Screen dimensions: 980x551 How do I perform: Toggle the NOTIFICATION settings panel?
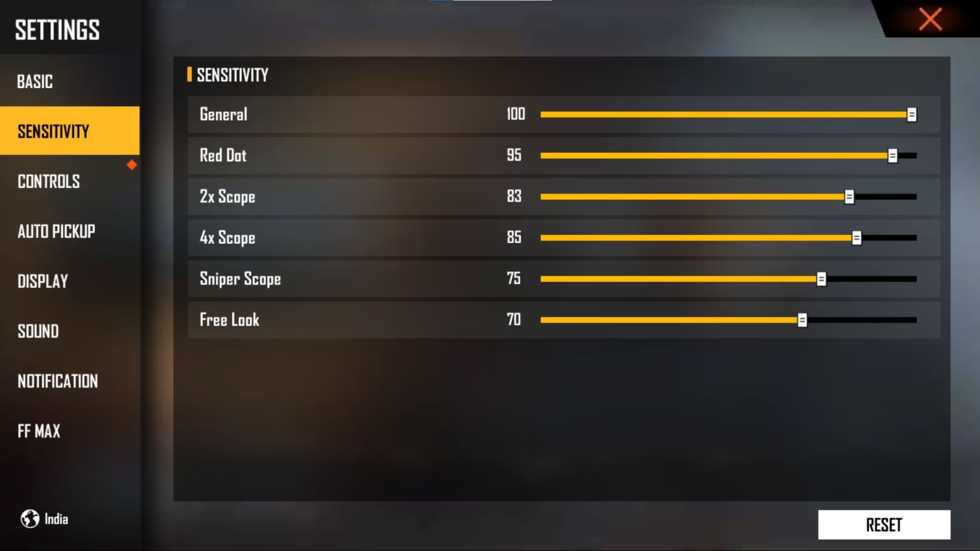click(58, 381)
